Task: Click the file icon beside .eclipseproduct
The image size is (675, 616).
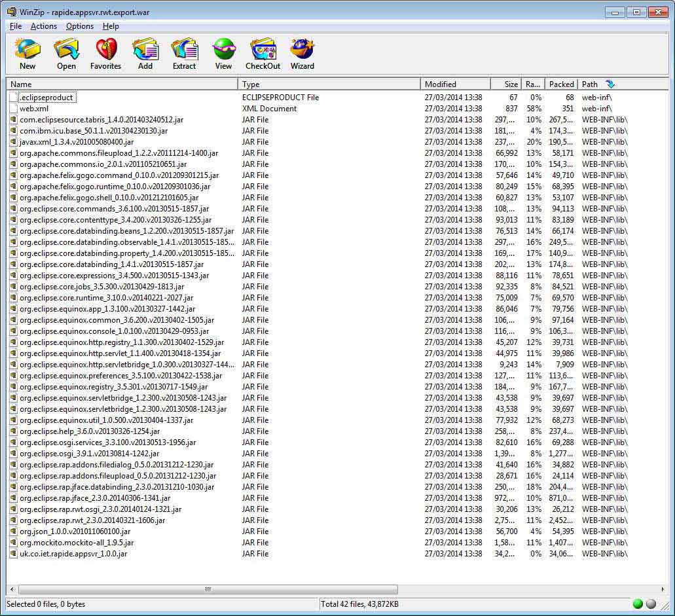Action: pyautogui.click(x=13, y=98)
